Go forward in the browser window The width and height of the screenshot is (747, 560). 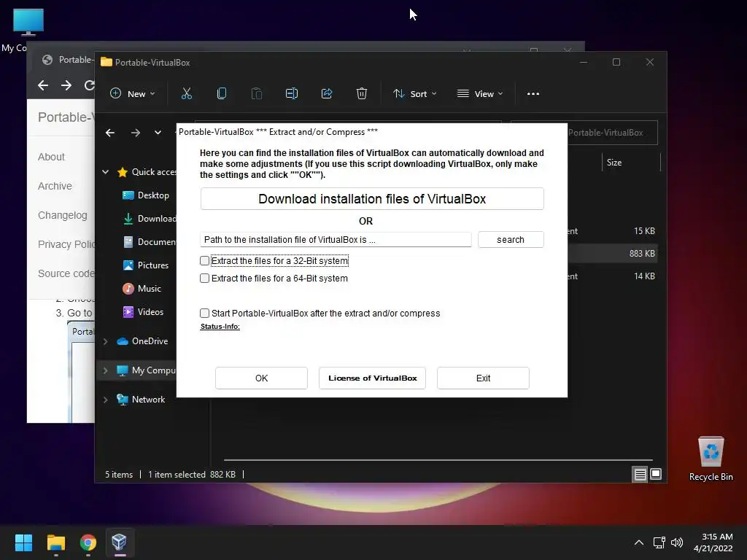tap(66, 85)
